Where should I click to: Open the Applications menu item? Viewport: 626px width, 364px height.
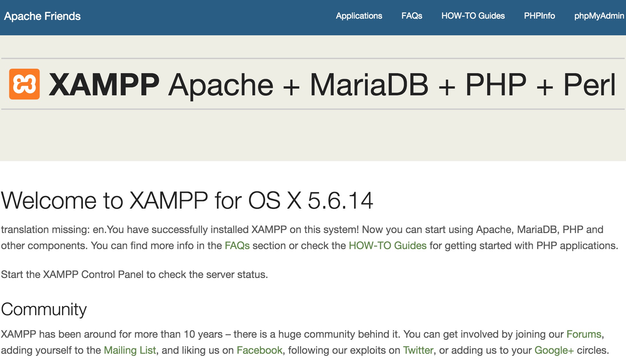pos(359,16)
